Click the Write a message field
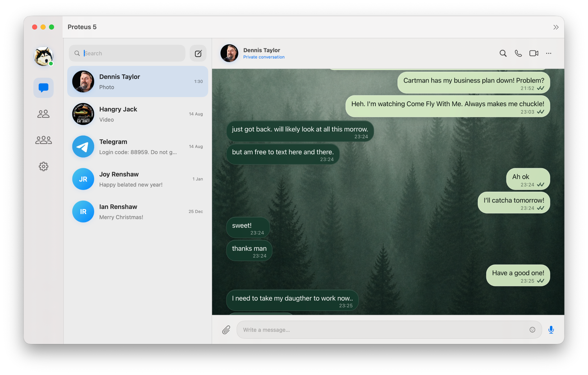Viewport: 588px width, 375px height. tap(389, 330)
